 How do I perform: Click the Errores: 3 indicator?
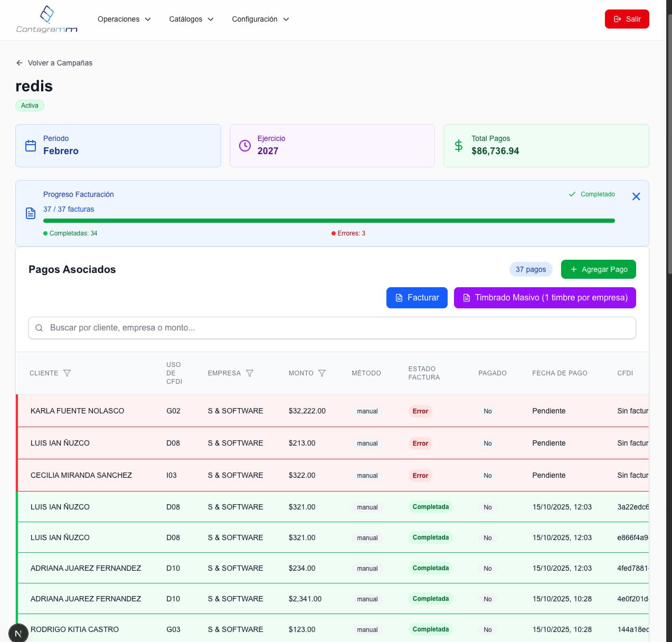click(x=348, y=233)
